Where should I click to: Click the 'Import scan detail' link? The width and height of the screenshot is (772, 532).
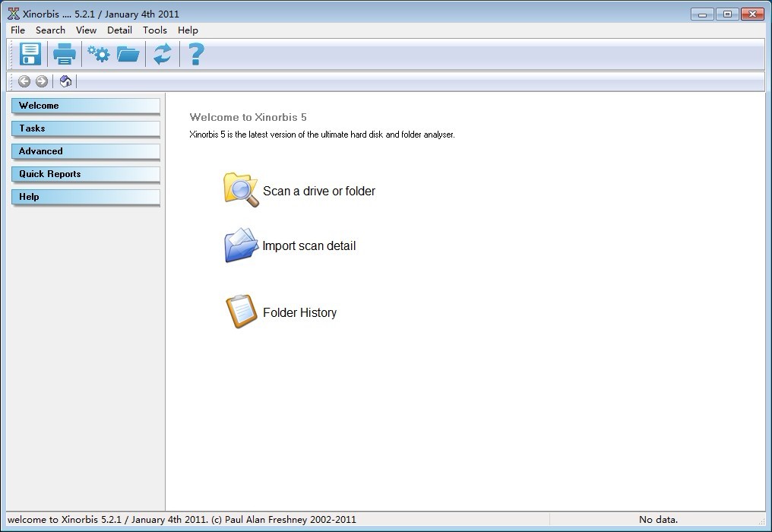(308, 246)
